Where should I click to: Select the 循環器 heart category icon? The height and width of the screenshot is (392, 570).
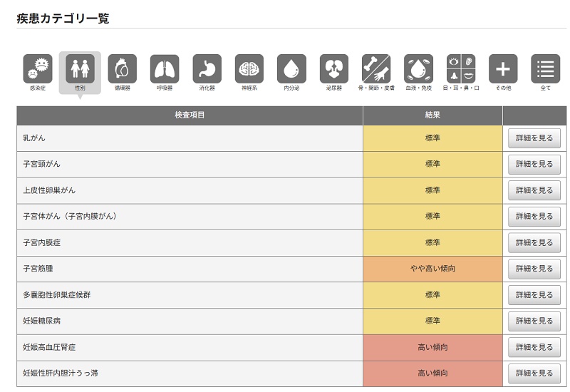coord(122,69)
